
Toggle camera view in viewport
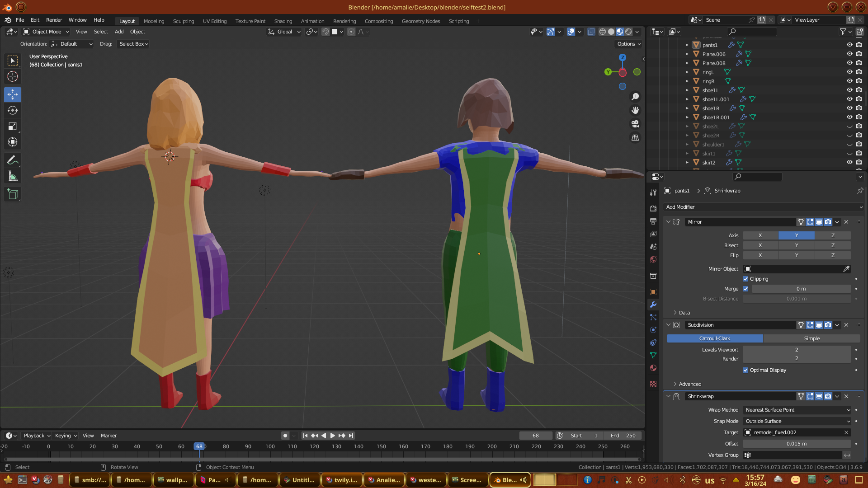click(635, 124)
